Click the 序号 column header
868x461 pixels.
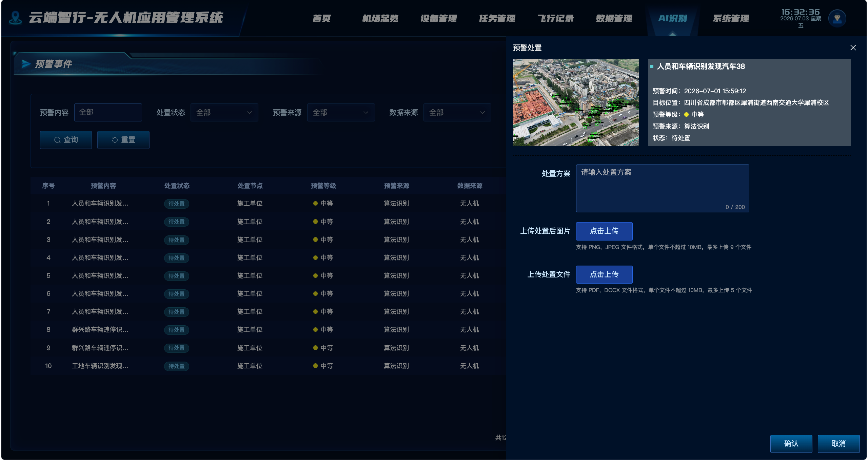pyautogui.click(x=48, y=186)
